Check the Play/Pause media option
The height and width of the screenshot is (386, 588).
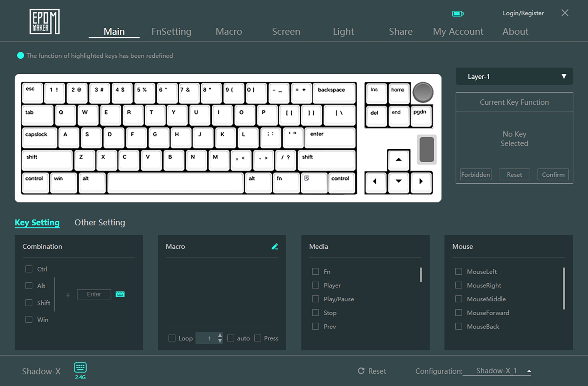pyautogui.click(x=315, y=299)
